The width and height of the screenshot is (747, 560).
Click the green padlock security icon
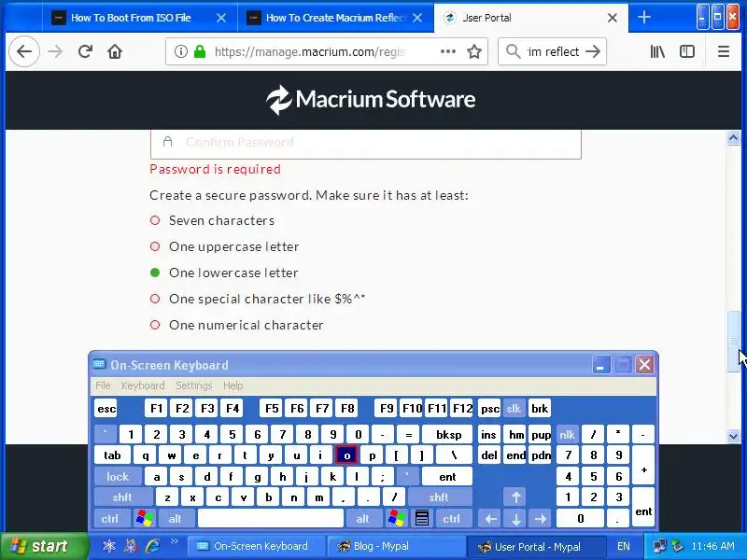tap(200, 51)
